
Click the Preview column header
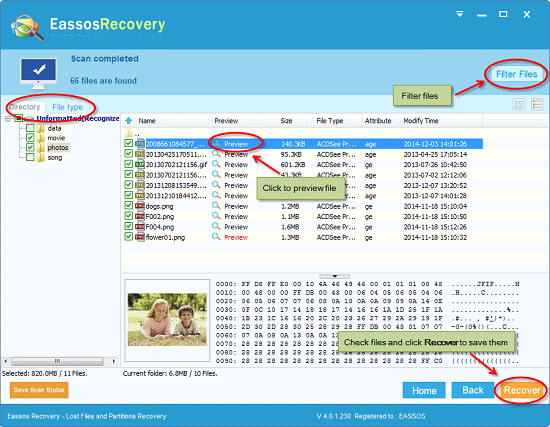[x=226, y=121]
